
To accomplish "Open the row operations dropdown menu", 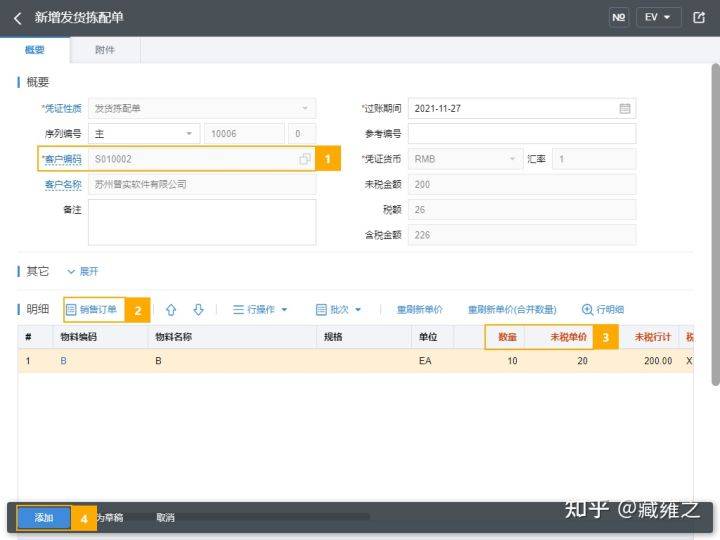I will click(x=260, y=310).
